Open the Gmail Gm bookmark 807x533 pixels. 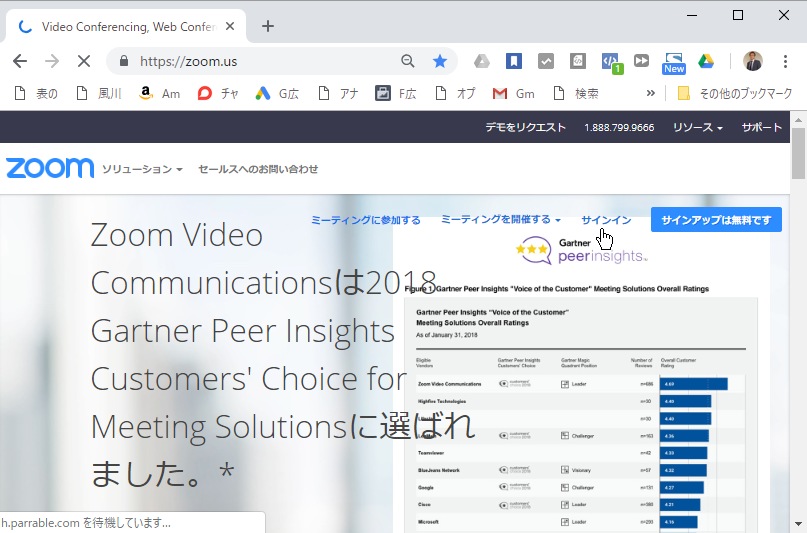(514, 94)
